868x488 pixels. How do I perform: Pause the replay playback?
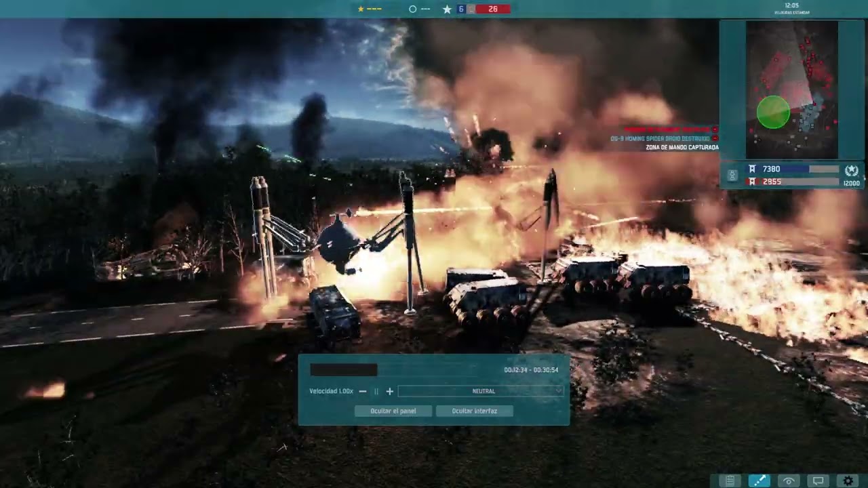376,391
